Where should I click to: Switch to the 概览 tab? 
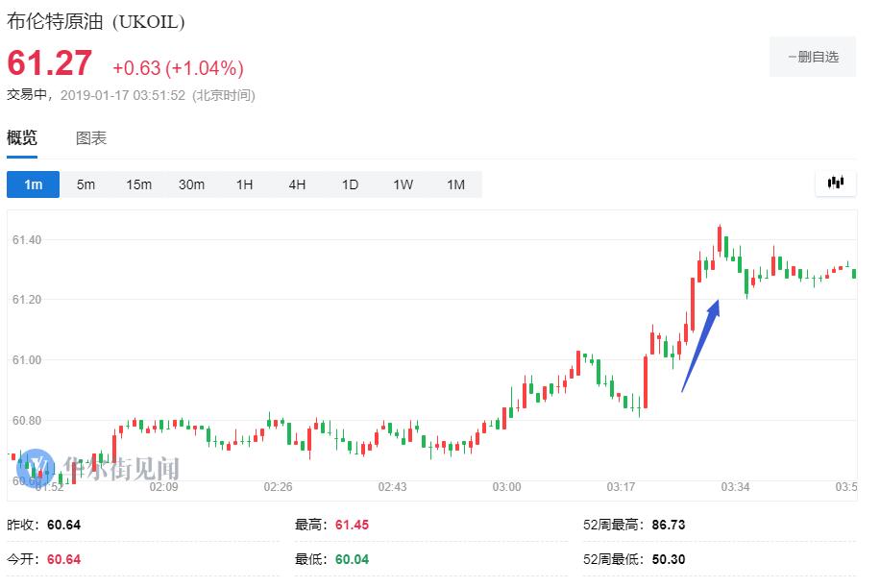[x=22, y=138]
